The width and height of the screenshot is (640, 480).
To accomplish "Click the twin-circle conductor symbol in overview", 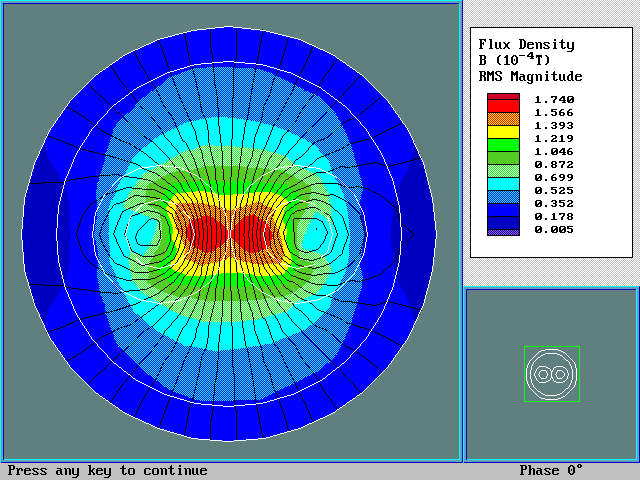I will coord(551,374).
